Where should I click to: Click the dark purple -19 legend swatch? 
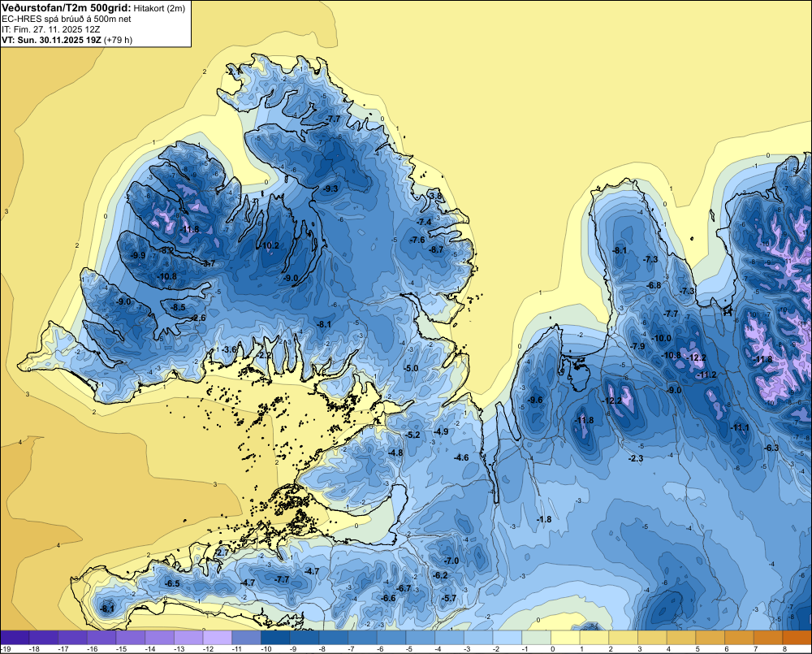(15, 638)
